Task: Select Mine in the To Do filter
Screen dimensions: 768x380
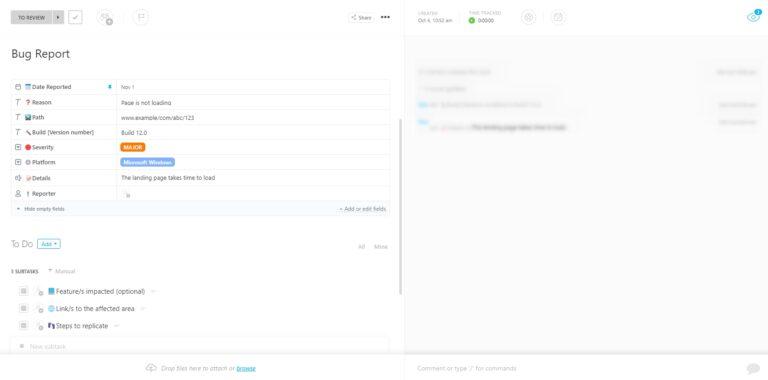Action: 381,247
